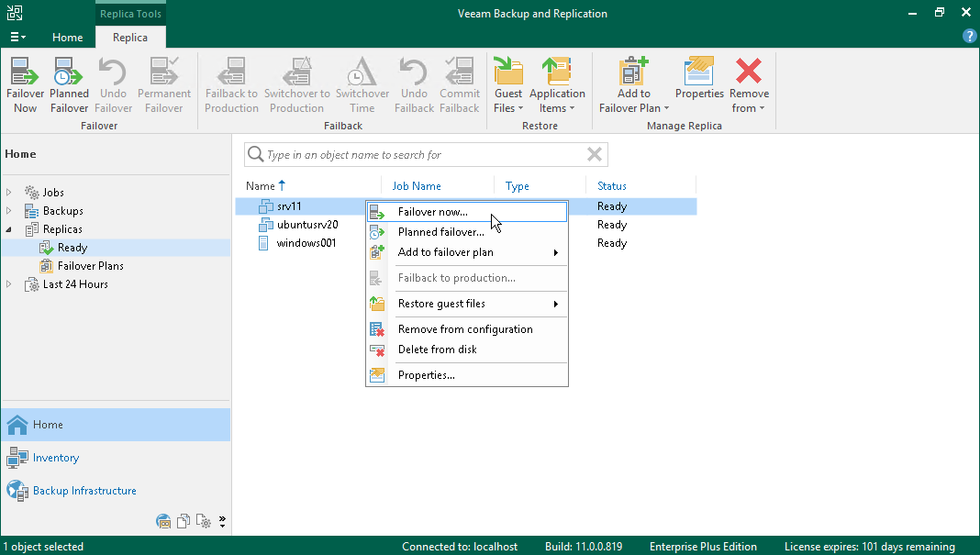Click the Storage Infrastructure shortcut icon
The height and width of the screenshot is (555, 980).
pyautogui.click(x=163, y=521)
